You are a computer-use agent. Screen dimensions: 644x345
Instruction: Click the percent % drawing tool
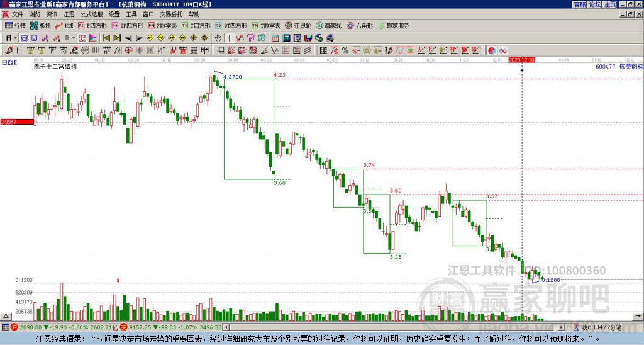(345, 50)
